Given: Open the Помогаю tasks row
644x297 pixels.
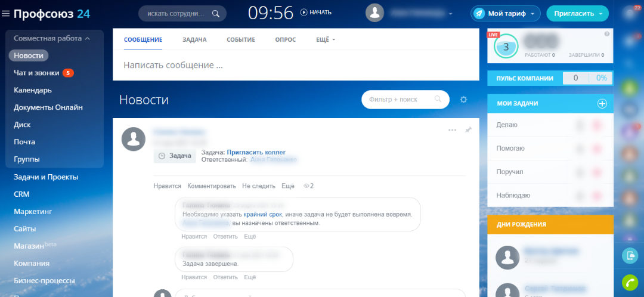Looking at the screenshot, I should (x=550, y=148).
